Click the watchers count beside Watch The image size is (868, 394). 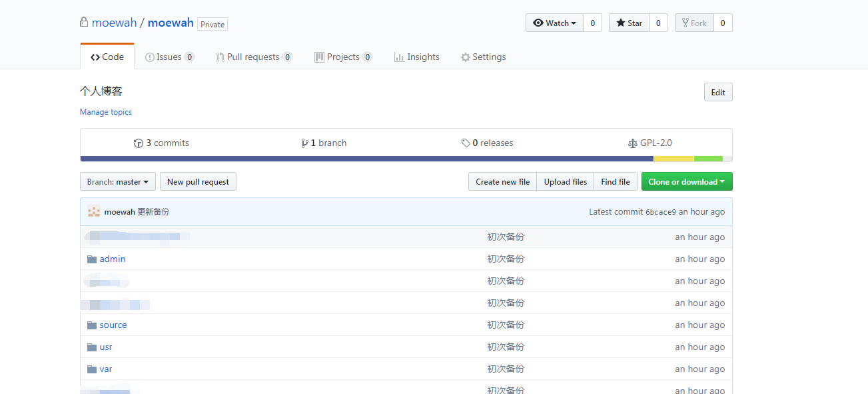click(592, 23)
